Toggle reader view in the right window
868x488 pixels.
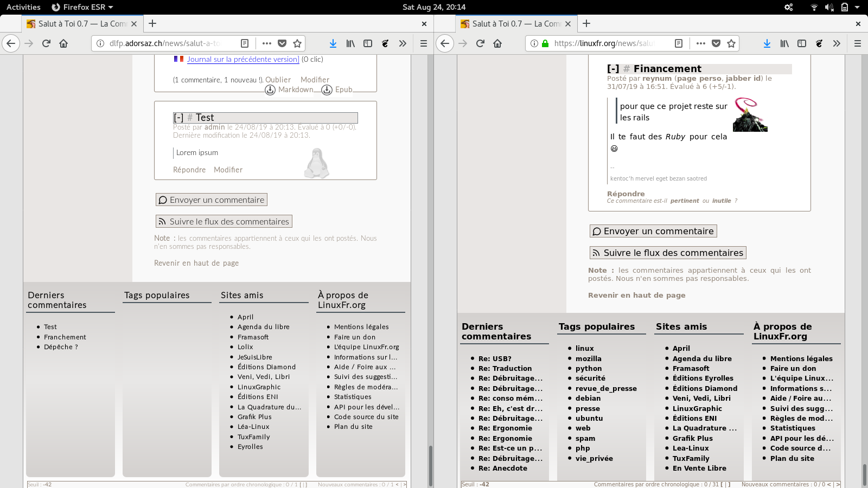tap(679, 43)
